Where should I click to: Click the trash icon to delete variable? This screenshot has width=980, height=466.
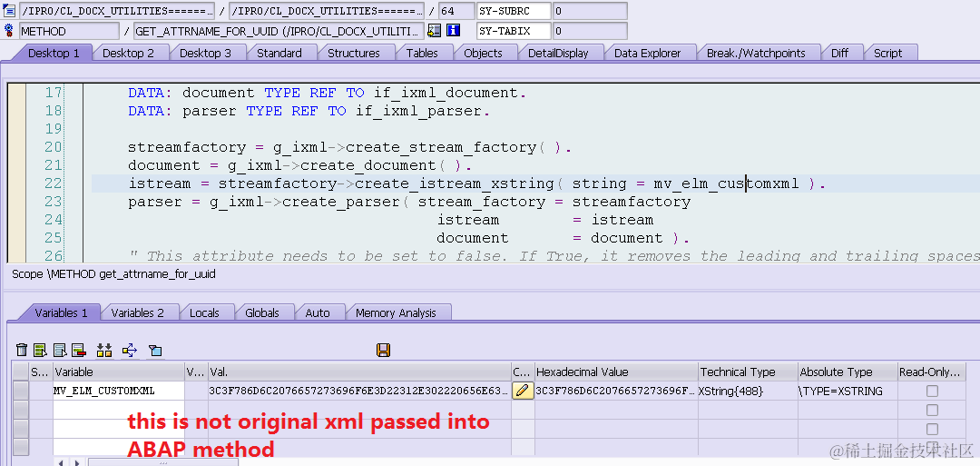(x=22, y=351)
